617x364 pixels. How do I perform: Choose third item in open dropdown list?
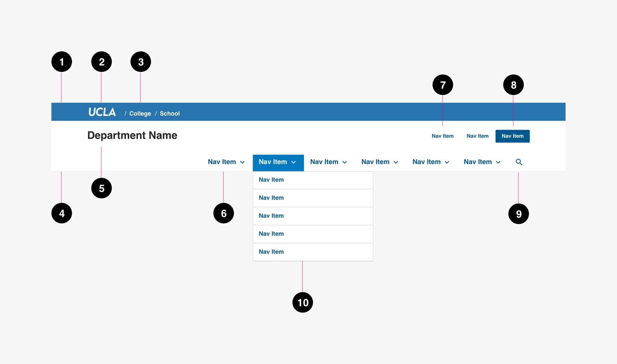tap(271, 216)
